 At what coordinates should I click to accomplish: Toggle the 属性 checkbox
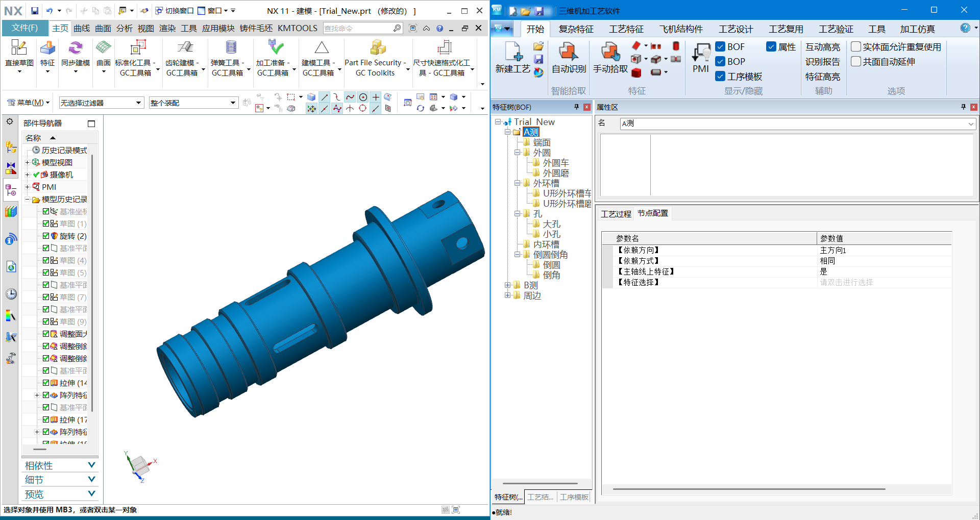pyautogui.click(x=771, y=47)
